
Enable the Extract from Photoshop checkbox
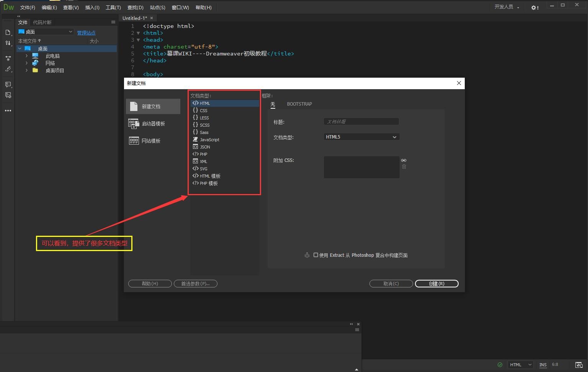(x=316, y=255)
